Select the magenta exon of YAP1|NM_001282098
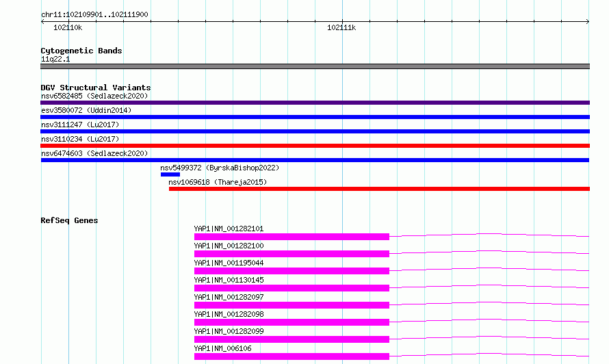The height and width of the screenshot is (364, 609). (x=291, y=322)
